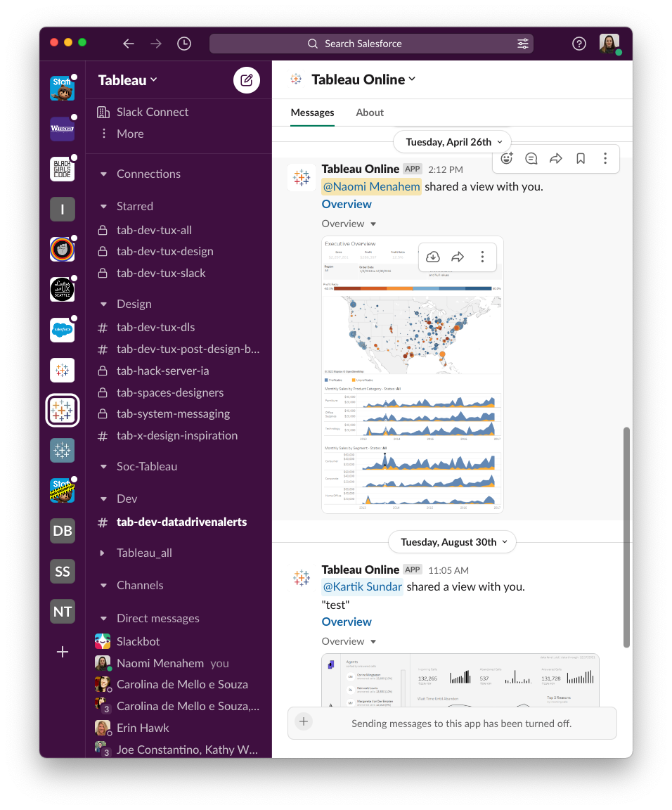The image size is (672, 810).
Task: Collapse the Channels section
Action: pyautogui.click(x=103, y=585)
